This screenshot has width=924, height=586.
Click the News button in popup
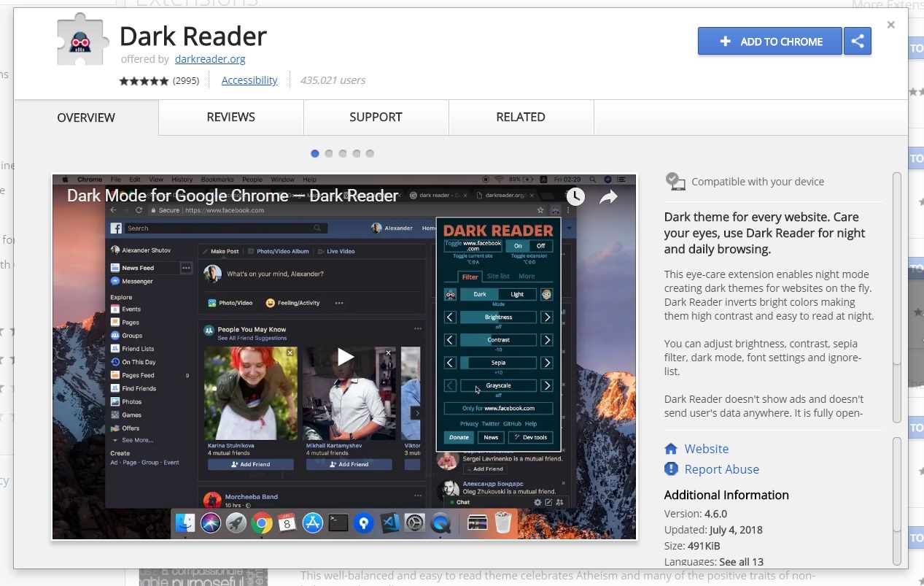(x=491, y=437)
